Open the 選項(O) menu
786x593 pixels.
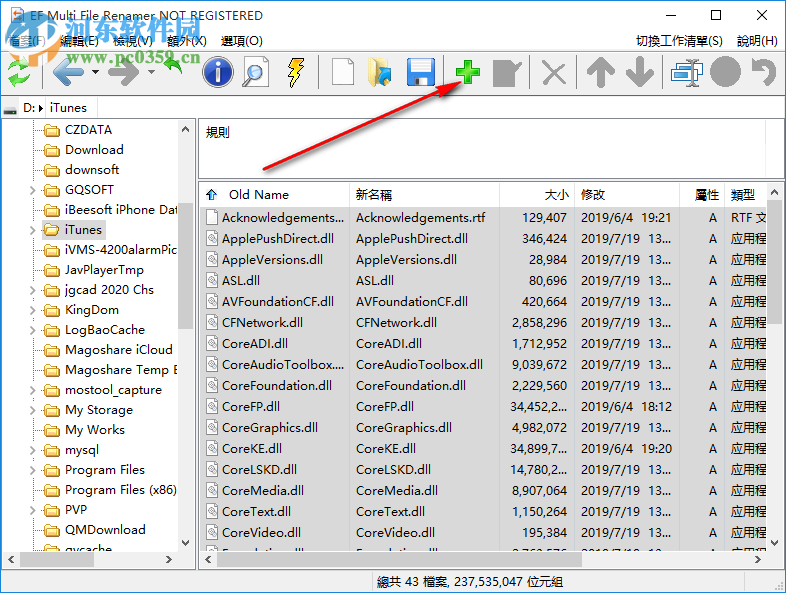click(242, 41)
